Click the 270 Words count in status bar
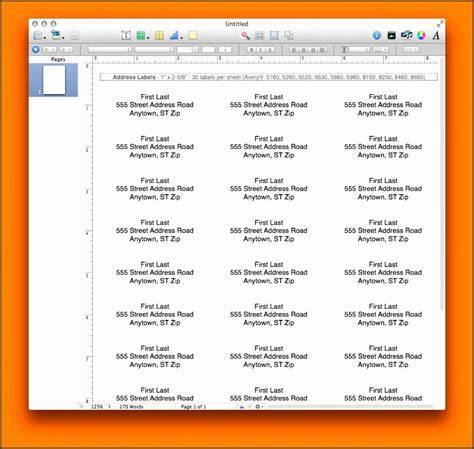The width and height of the screenshot is (474, 449). click(x=131, y=407)
